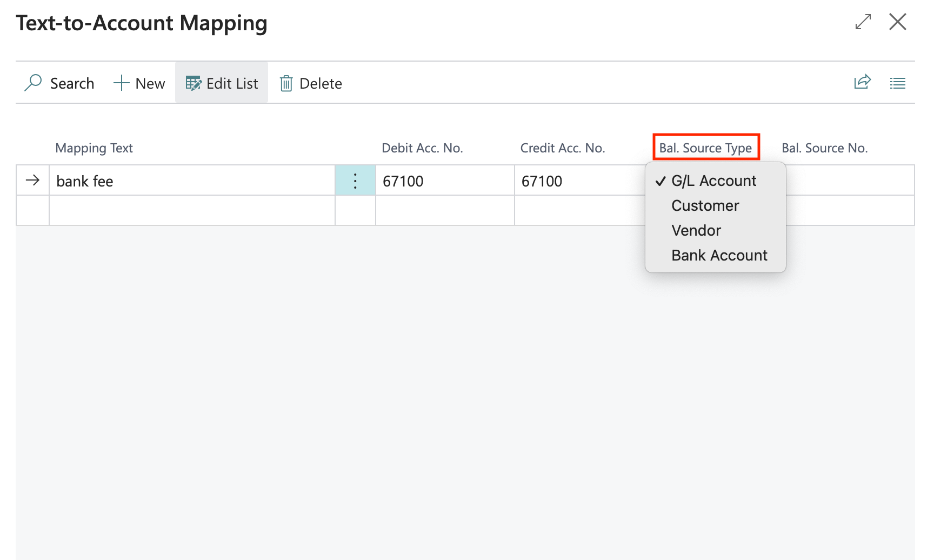
Task: Open the share icon menu
Action: point(862,82)
